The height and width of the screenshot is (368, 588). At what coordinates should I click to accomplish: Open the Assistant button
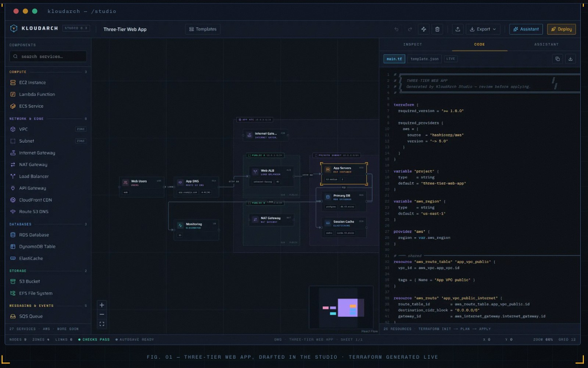click(x=526, y=29)
